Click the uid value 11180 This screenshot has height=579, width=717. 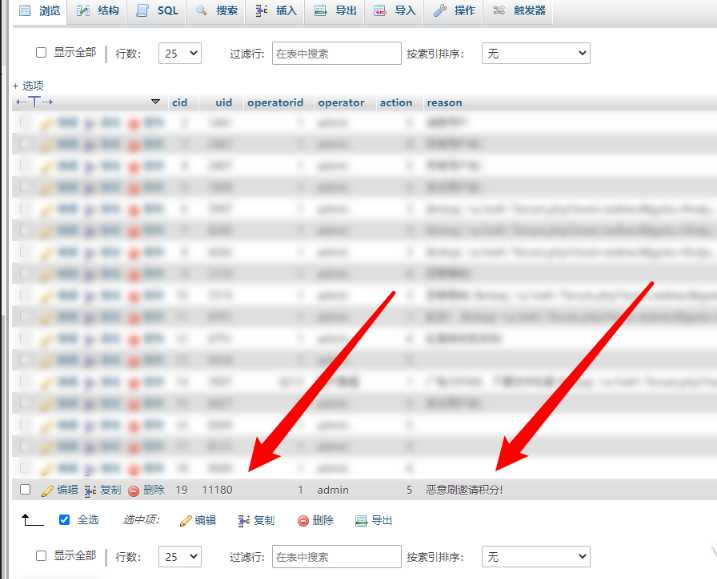pos(217,490)
